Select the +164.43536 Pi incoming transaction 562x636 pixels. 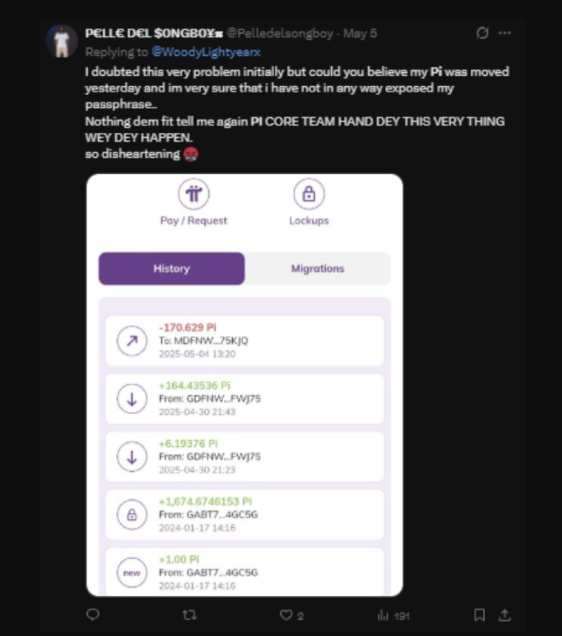pos(245,399)
